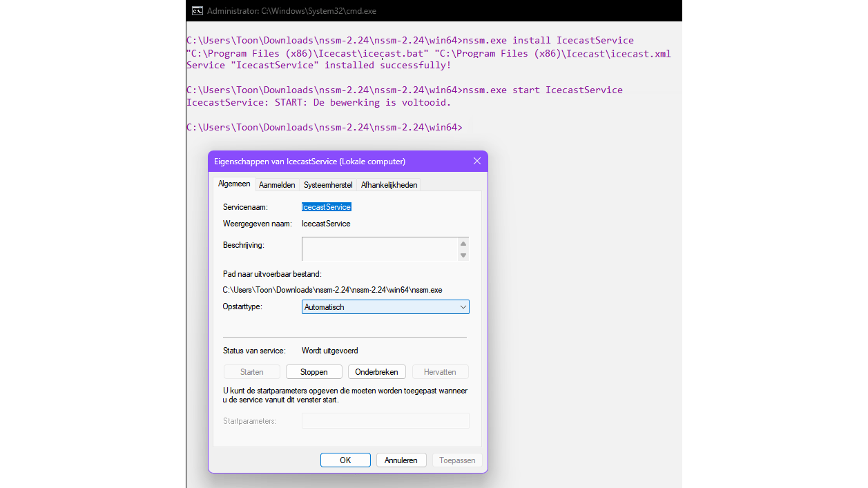Expand the Opstarttype dropdown set to Automatisch
The height and width of the screenshot is (488, 868).
(385, 307)
